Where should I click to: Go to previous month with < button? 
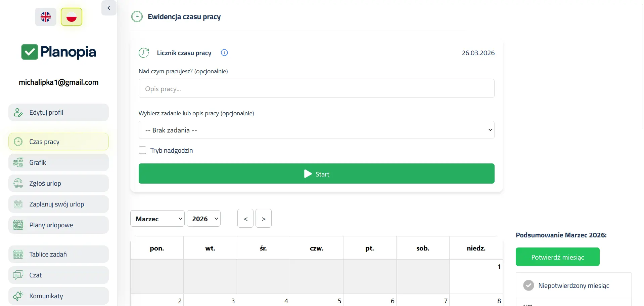click(x=245, y=219)
